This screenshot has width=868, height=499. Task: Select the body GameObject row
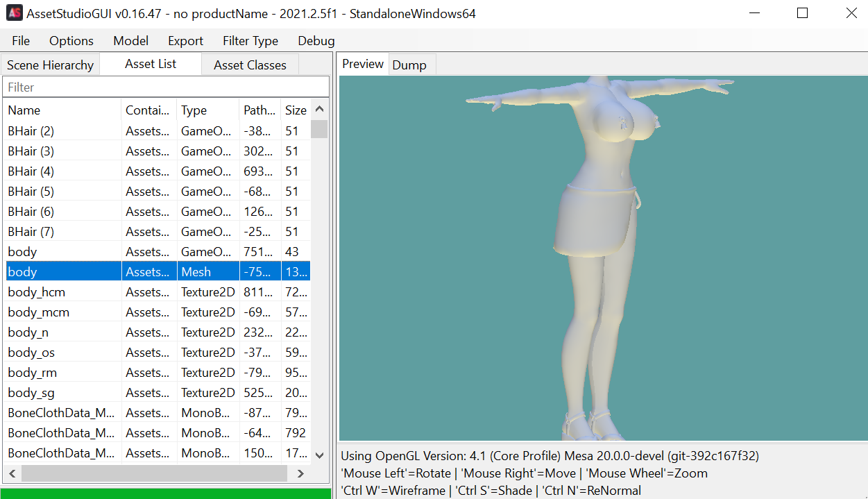158,252
